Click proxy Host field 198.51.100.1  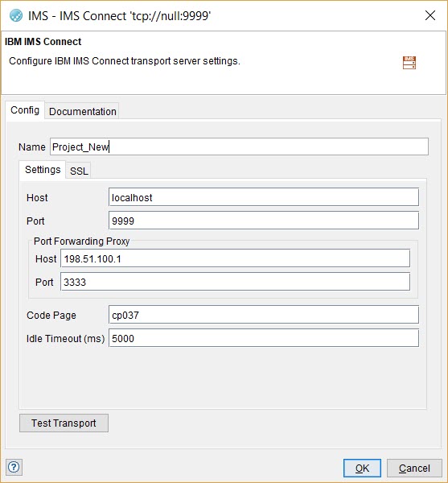click(235, 258)
